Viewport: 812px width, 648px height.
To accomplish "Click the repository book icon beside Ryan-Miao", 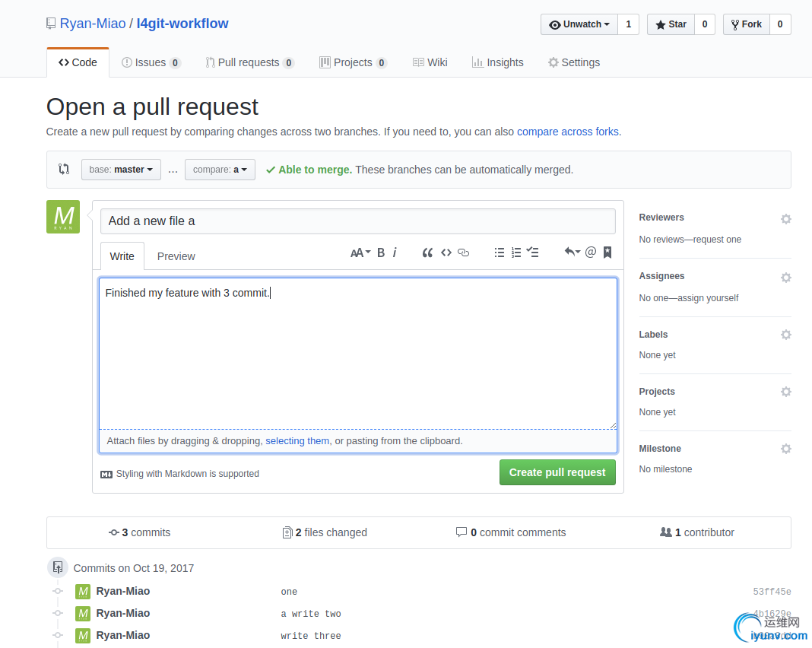I will 51,24.
